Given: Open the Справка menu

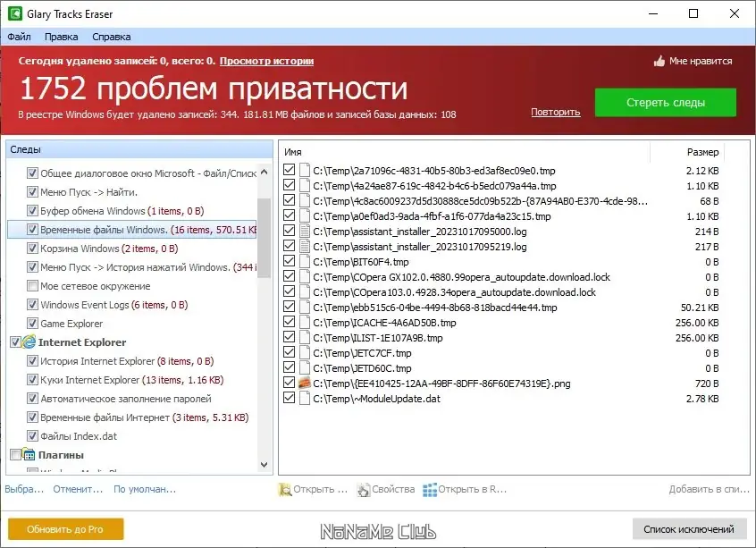Looking at the screenshot, I should (x=112, y=37).
